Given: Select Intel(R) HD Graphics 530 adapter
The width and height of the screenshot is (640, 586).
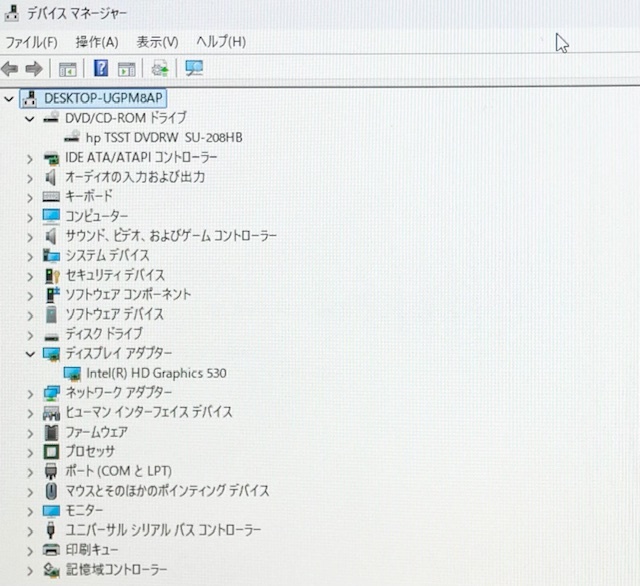Looking at the screenshot, I should pyautogui.click(x=156, y=373).
